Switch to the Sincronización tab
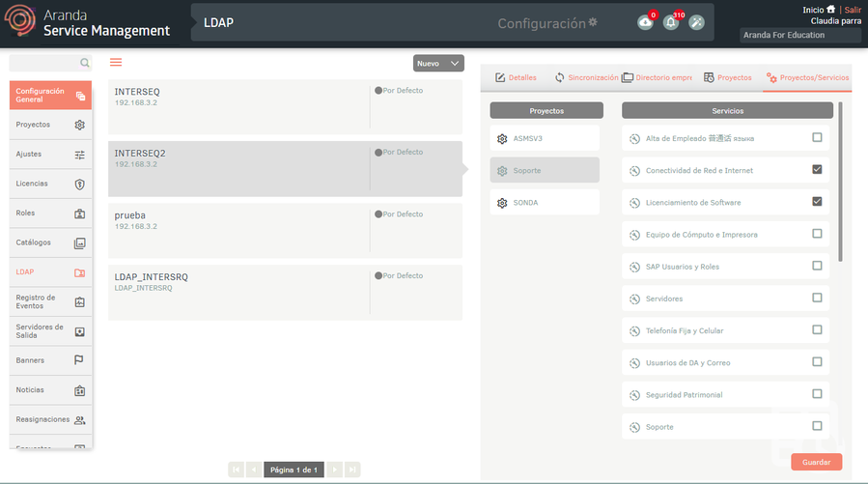 (x=586, y=77)
